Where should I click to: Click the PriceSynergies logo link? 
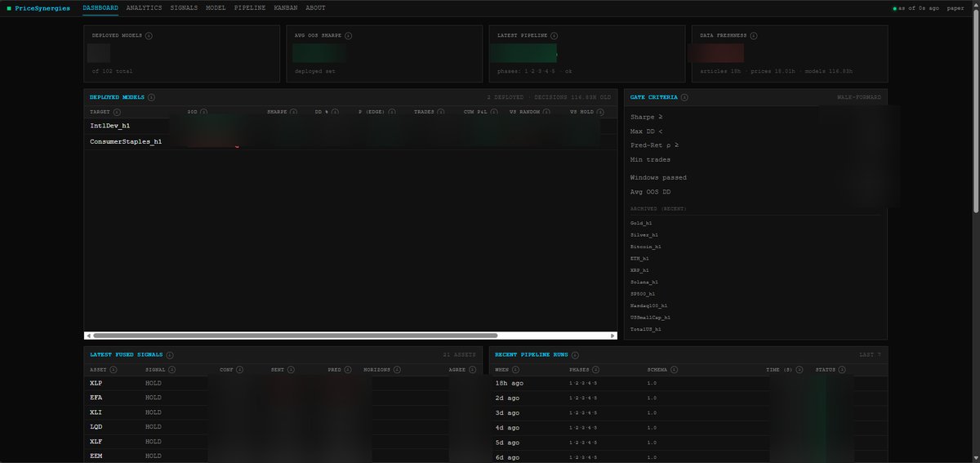tap(38, 7)
